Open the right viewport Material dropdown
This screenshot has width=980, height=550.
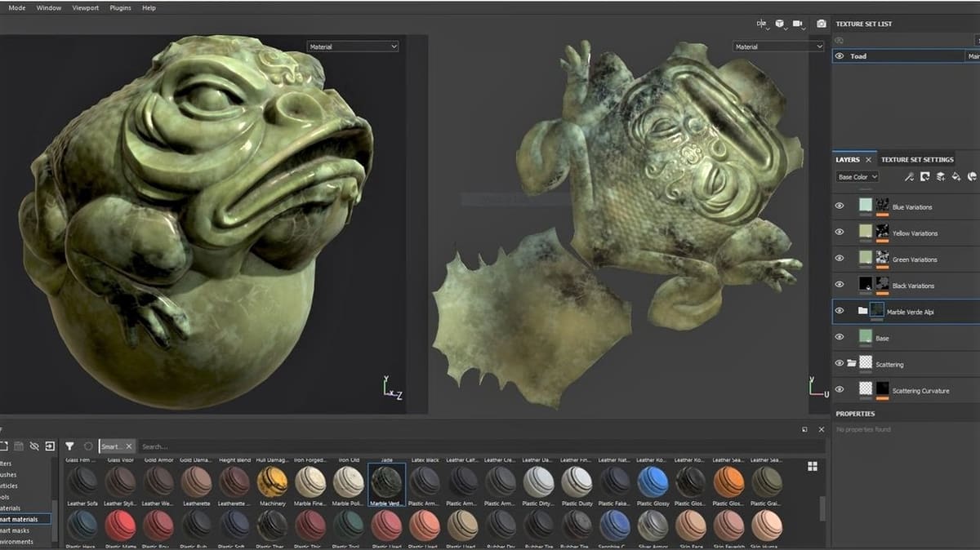click(x=778, y=47)
